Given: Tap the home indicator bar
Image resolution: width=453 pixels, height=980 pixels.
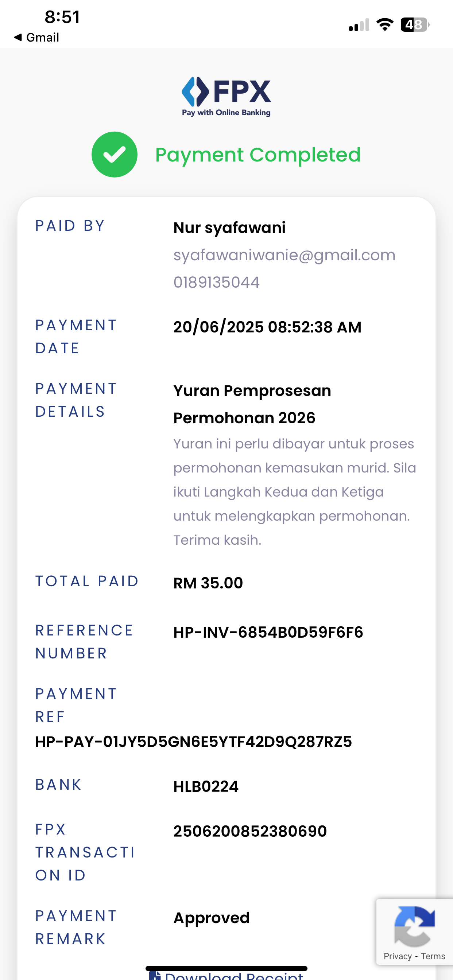Looking at the screenshot, I should pos(226,968).
